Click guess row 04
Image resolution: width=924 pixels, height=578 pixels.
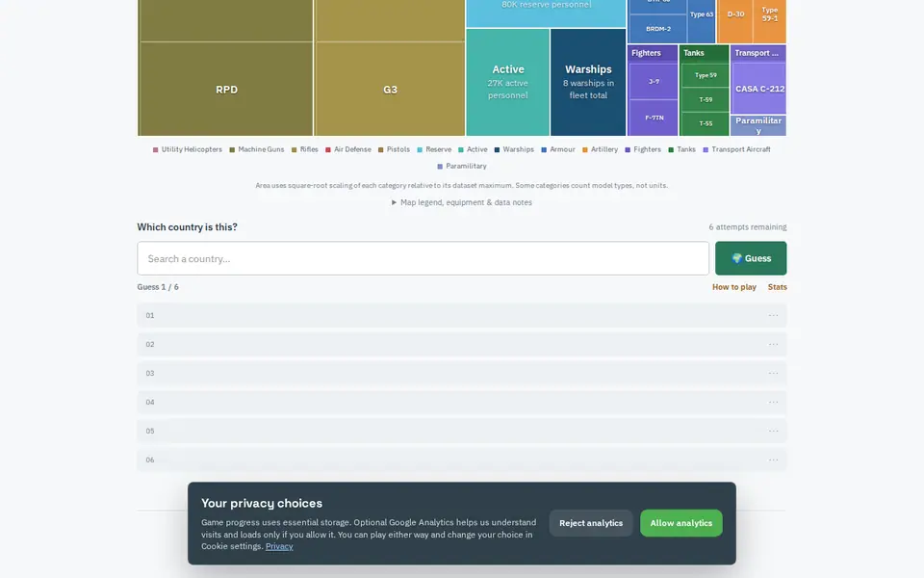462,403
